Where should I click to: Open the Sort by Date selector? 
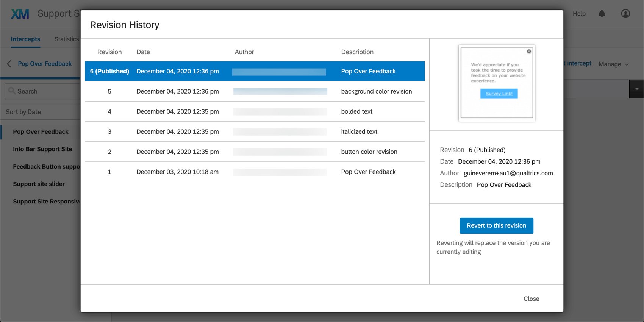pyautogui.click(x=23, y=112)
